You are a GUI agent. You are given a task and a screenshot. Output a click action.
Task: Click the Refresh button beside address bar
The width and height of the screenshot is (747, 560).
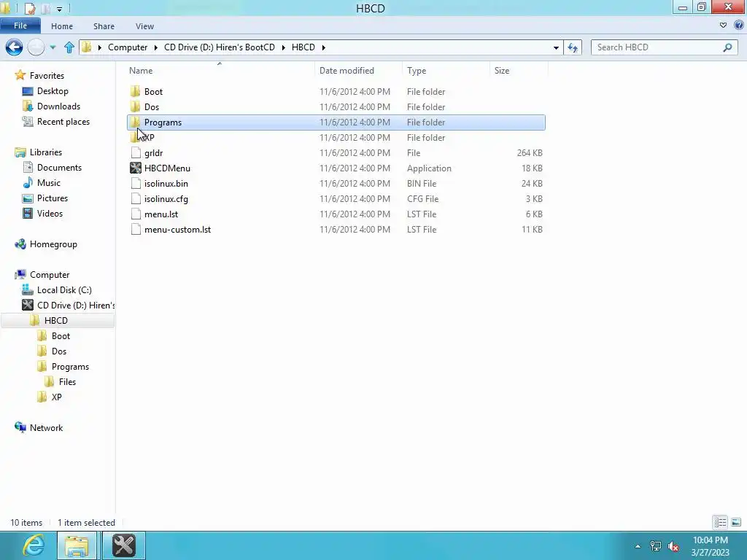pos(573,47)
